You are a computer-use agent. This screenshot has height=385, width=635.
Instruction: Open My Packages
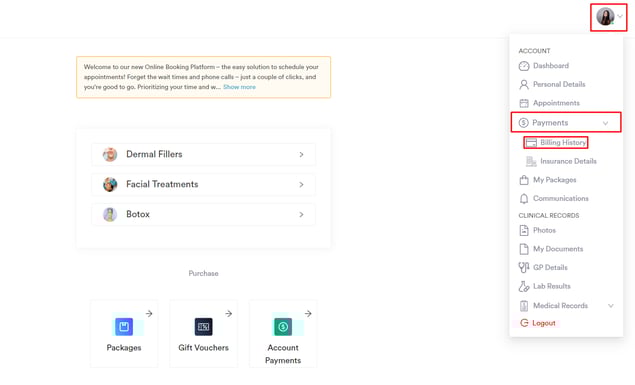tap(554, 180)
